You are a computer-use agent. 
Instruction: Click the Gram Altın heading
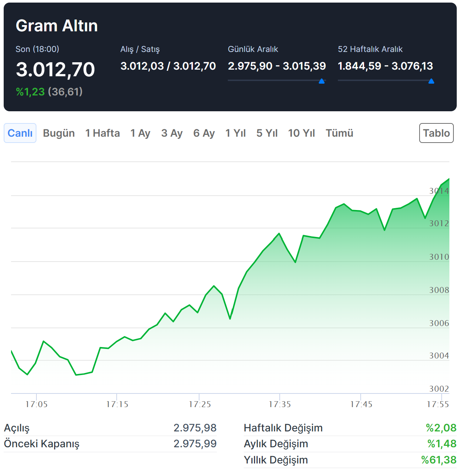click(57, 26)
